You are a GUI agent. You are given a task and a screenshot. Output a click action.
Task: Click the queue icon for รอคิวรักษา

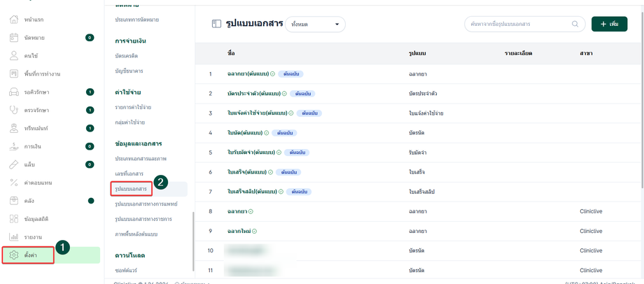point(14,92)
